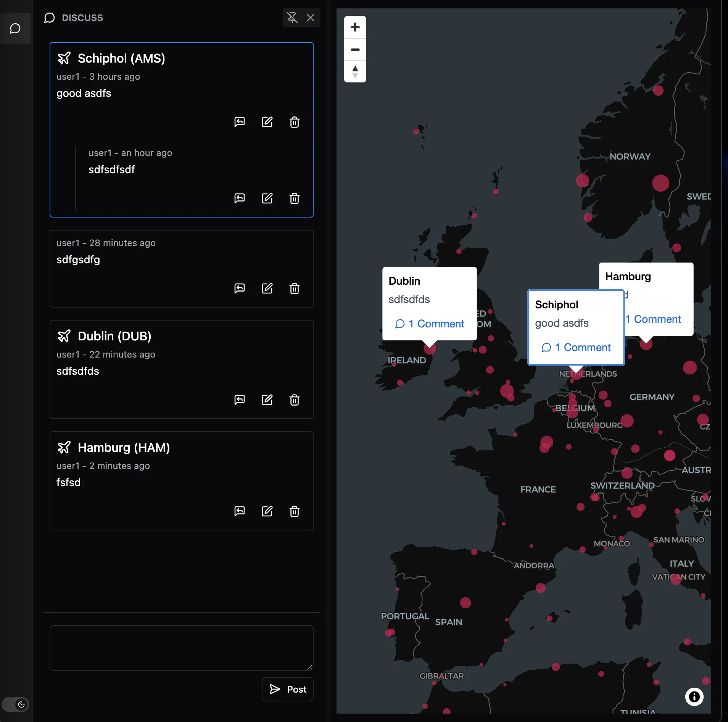Viewport: 728px width, 722px height.
Task: Click the comment text input box
Action: click(180, 648)
